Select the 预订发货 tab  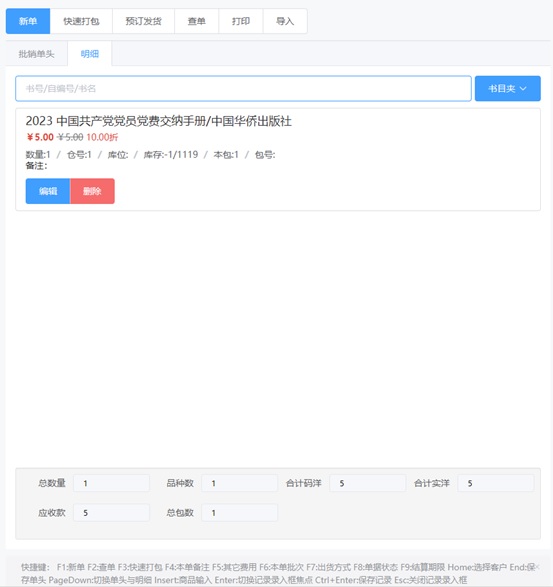[x=143, y=21]
